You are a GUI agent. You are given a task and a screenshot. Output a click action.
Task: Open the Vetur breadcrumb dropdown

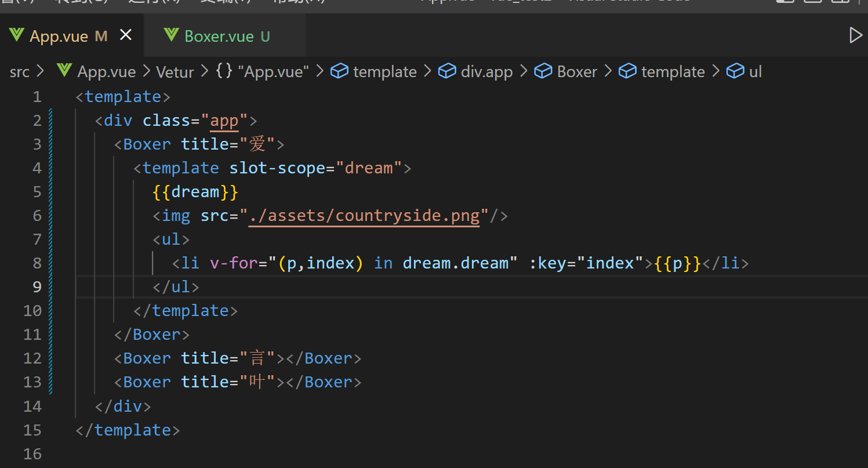click(175, 72)
